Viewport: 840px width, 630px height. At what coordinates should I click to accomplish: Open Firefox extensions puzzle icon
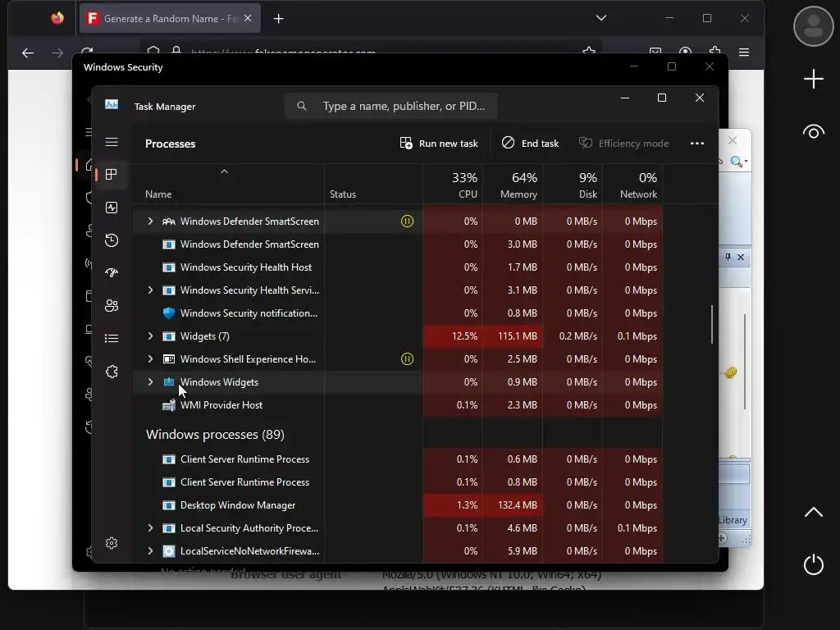714,52
